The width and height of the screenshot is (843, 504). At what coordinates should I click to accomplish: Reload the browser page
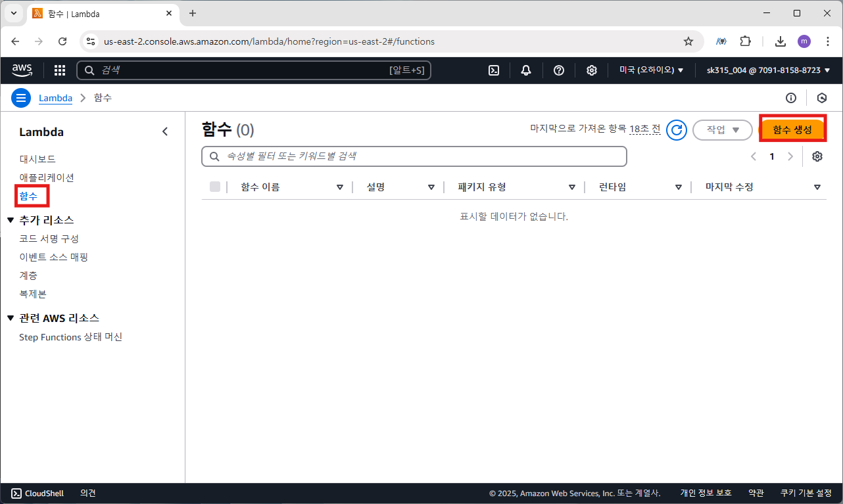[62, 41]
